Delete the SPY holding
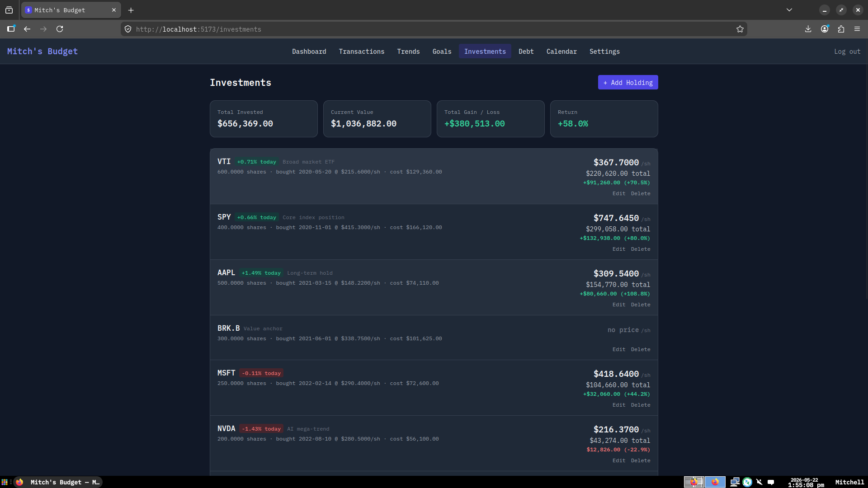The height and width of the screenshot is (488, 868). pyautogui.click(x=641, y=249)
